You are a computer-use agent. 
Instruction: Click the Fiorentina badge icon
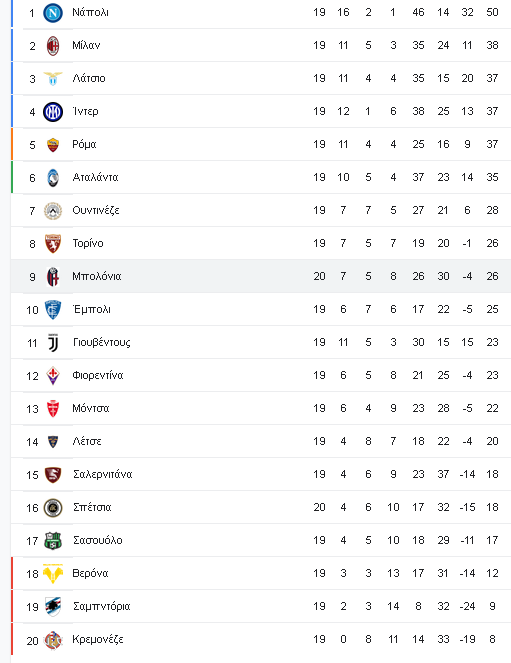(53, 376)
